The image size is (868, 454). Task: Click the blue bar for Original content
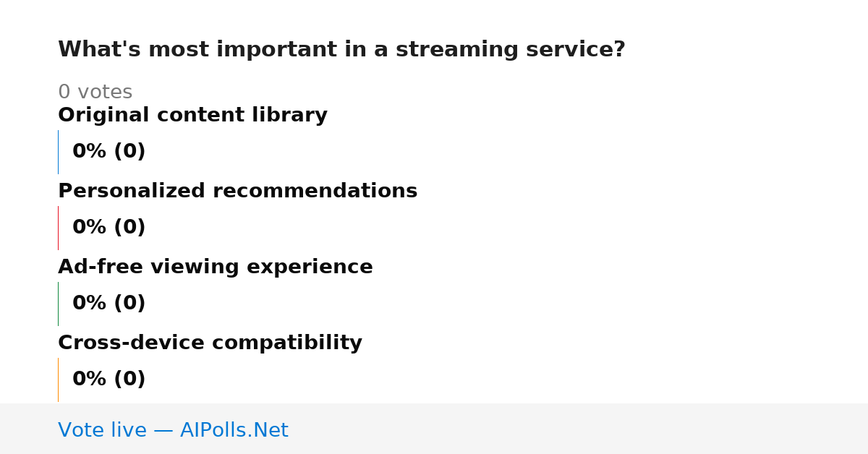pos(58,152)
